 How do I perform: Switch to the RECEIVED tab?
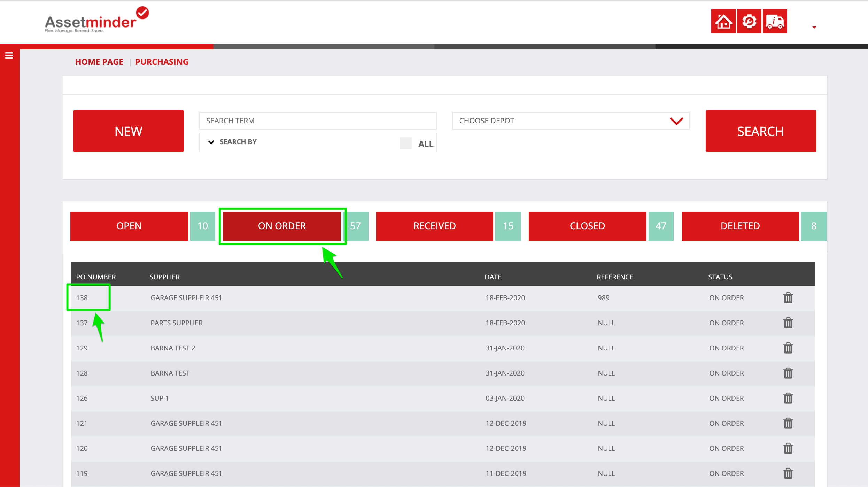pos(434,226)
